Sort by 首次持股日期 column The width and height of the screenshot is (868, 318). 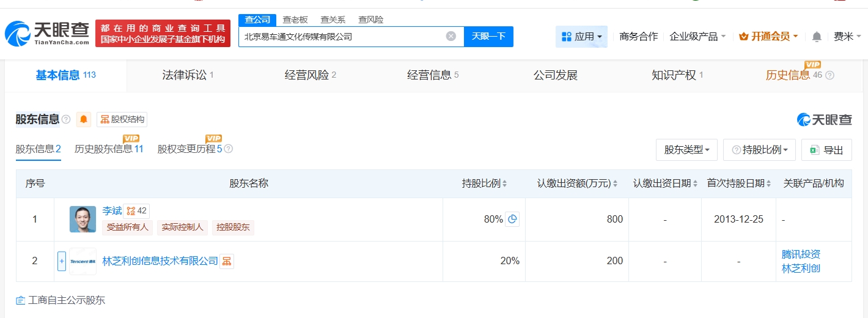(x=769, y=183)
